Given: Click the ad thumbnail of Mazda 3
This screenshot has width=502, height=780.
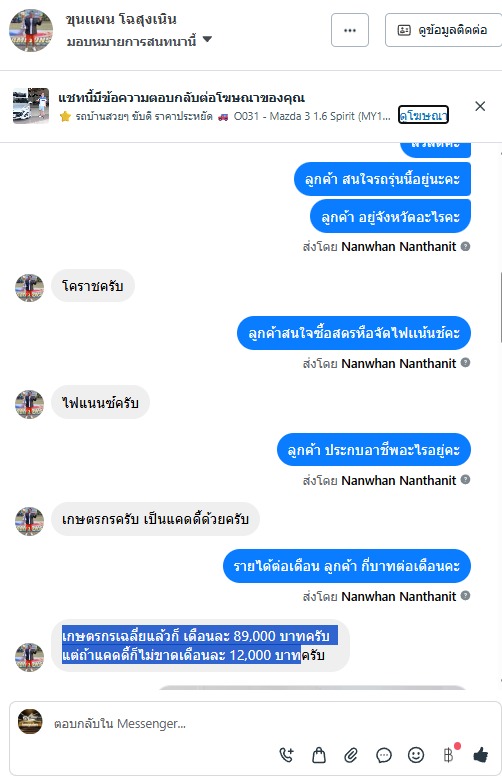Looking at the screenshot, I should pyautogui.click(x=31, y=105).
